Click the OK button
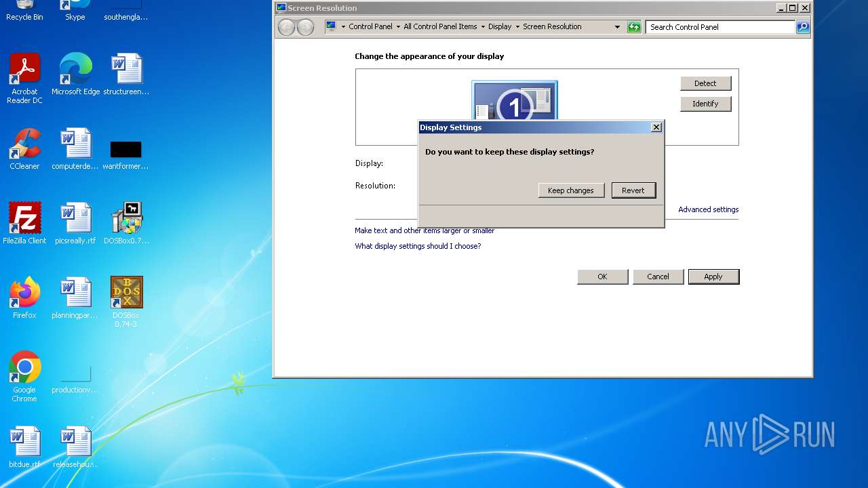Screen dimensions: 868x488 [x=602, y=277]
